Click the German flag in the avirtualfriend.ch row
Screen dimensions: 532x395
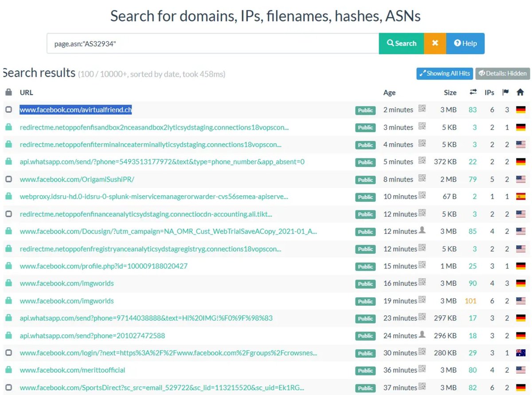(520, 110)
